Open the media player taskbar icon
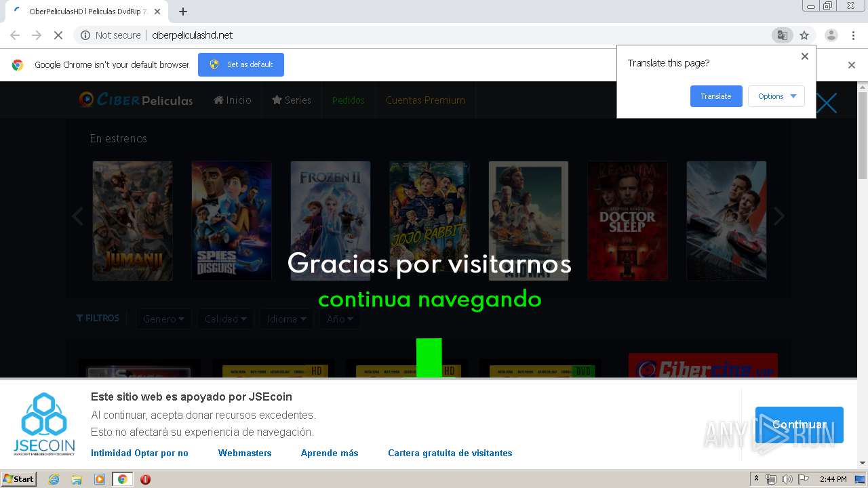Screen dimensions: 868x488 [x=100, y=479]
